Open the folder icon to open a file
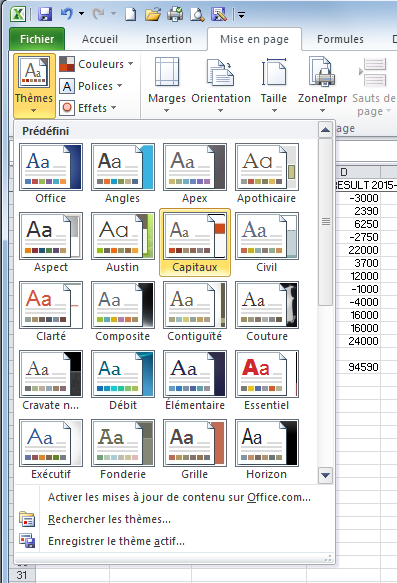 tap(152, 15)
